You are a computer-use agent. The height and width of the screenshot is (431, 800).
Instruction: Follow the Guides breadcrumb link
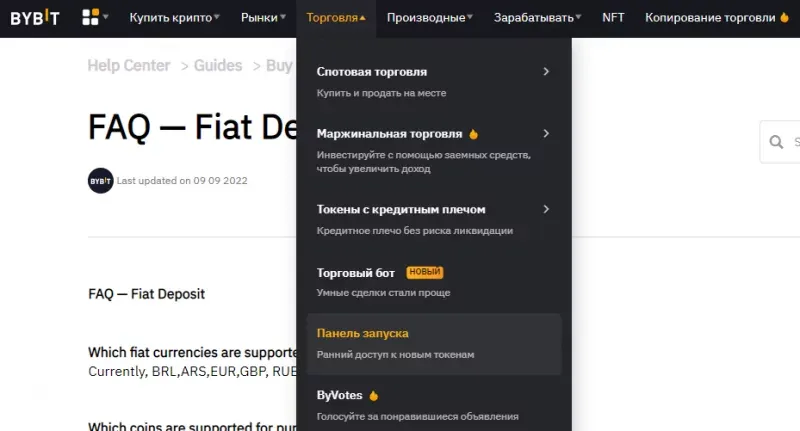click(218, 66)
